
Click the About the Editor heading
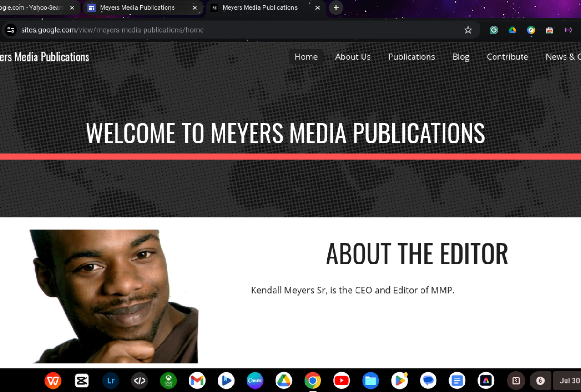pyautogui.click(x=417, y=254)
